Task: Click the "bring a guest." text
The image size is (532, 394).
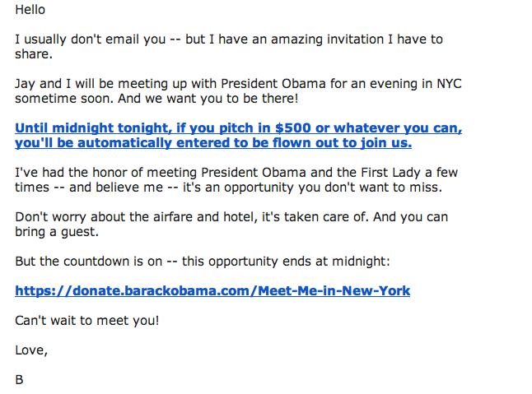Action: [57, 232]
